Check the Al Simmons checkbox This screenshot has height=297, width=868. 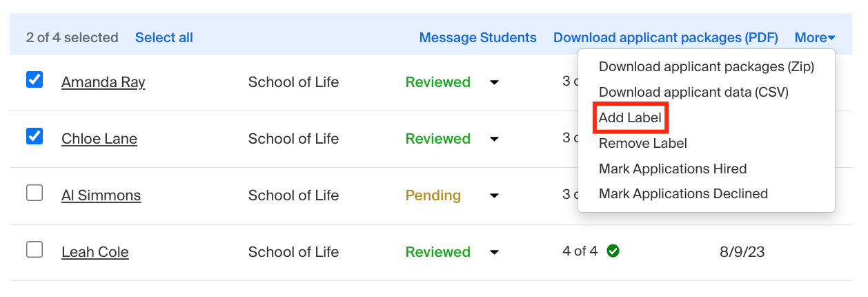click(x=34, y=193)
